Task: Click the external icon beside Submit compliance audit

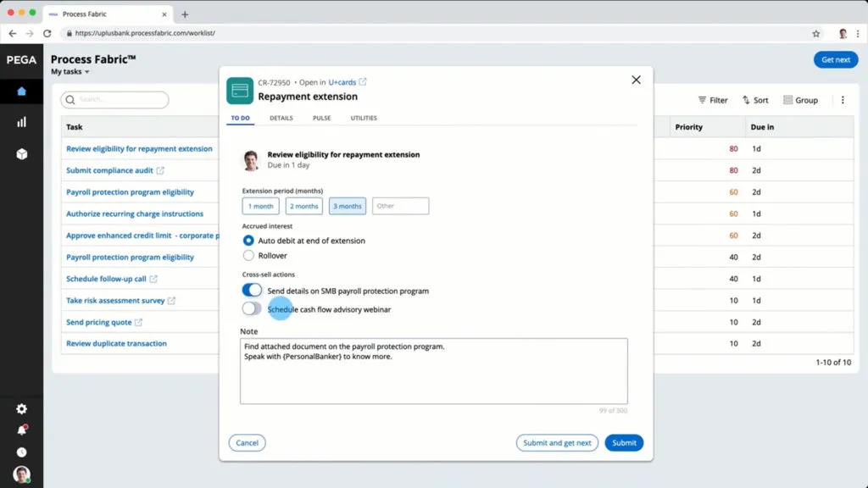Action: [x=160, y=170]
